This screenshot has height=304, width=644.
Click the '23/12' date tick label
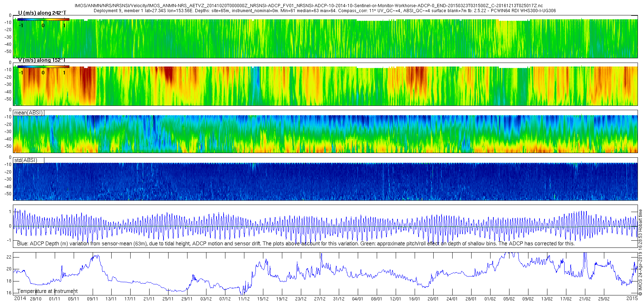(301, 299)
